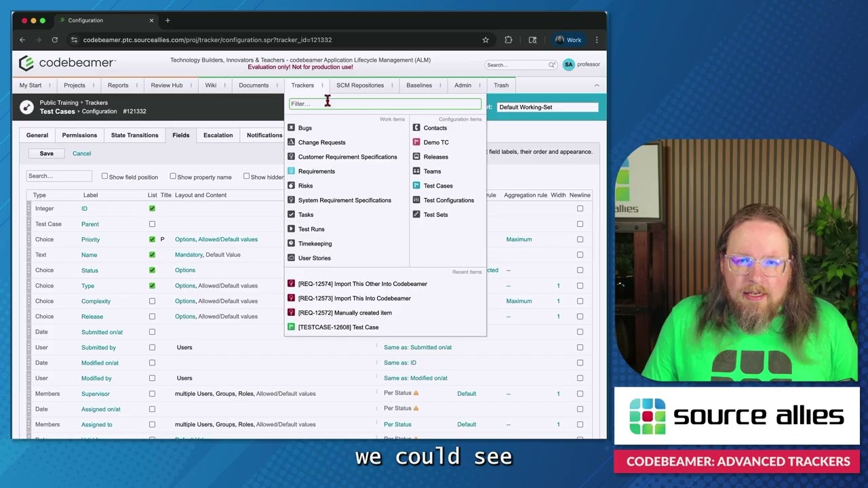Click the SA user avatar
Viewport: 868px width, 488px height.
point(568,64)
